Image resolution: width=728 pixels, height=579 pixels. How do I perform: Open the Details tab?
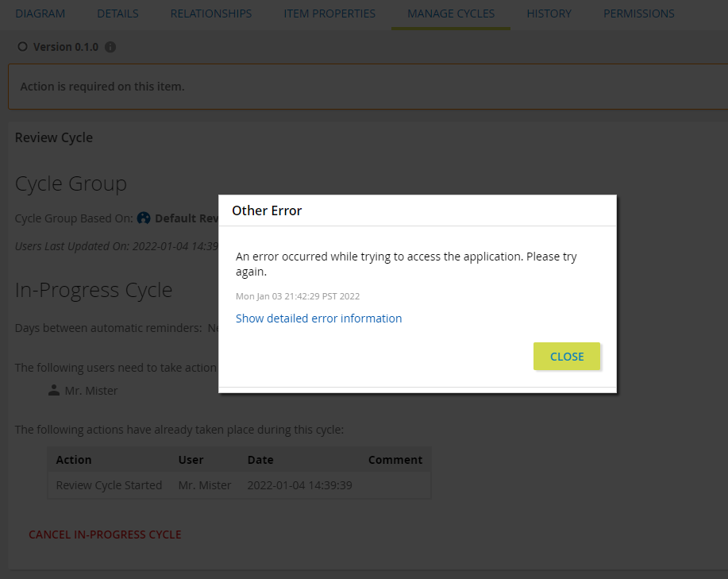tap(117, 14)
